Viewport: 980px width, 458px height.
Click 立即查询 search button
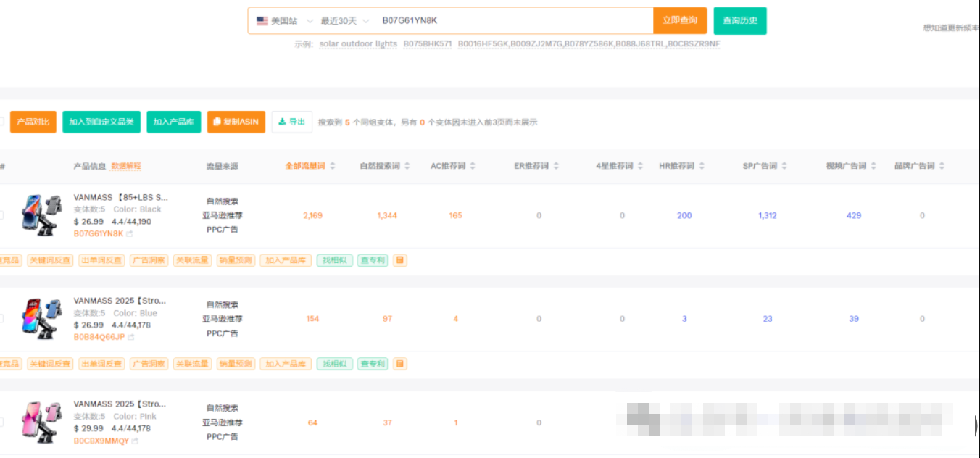(x=680, y=20)
